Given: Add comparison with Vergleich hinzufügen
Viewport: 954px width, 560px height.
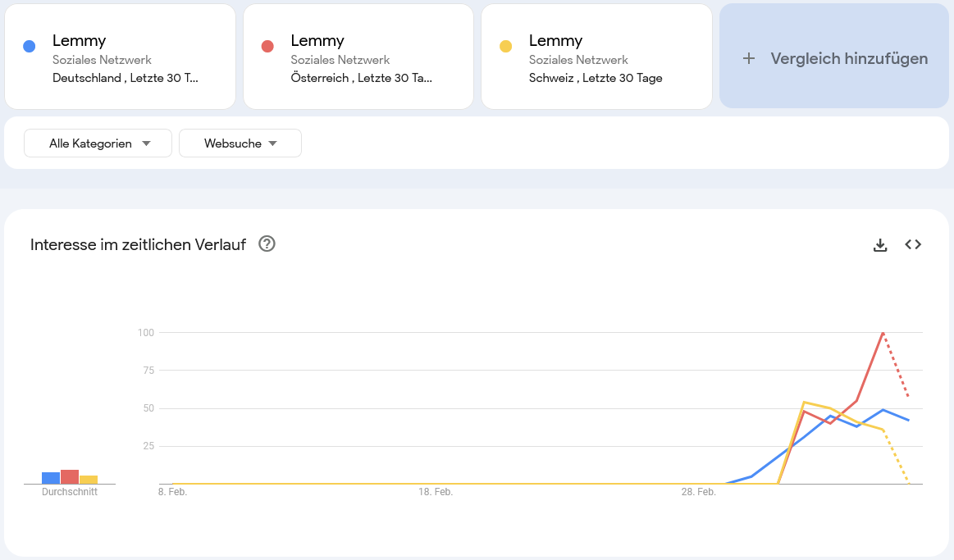Looking at the screenshot, I should [x=833, y=56].
